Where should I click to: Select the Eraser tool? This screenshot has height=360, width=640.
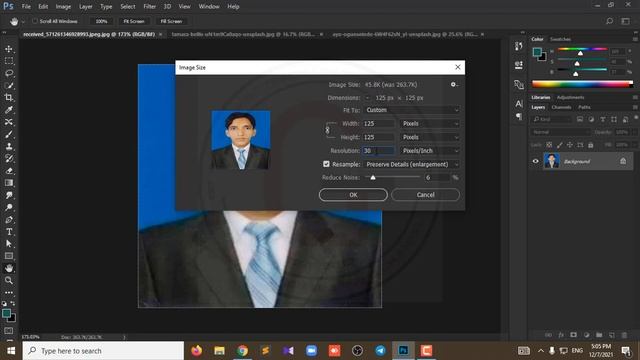tap(9, 171)
